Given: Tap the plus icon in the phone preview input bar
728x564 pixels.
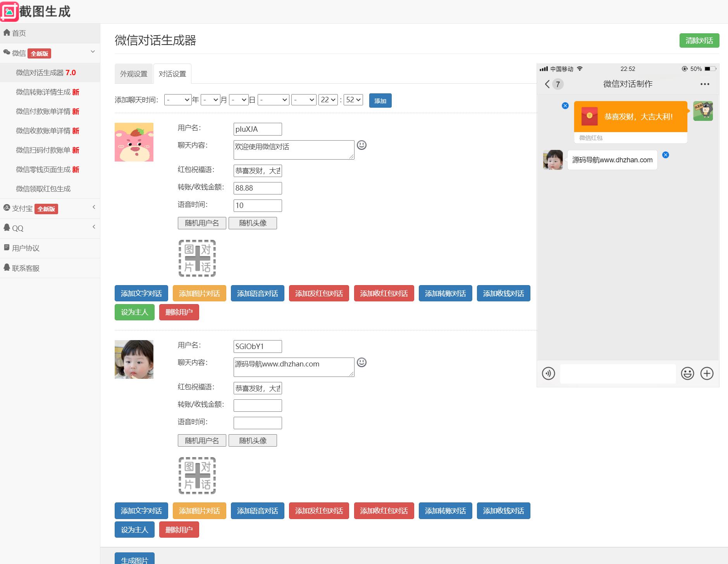Looking at the screenshot, I should pyautogui.click(x=707, y=373).
